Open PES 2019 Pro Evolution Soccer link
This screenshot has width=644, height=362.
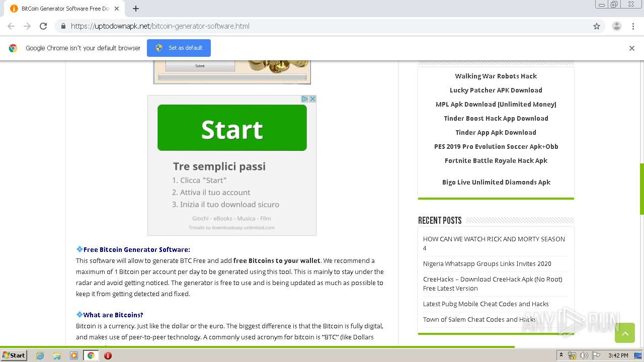click(x=496, y=146)
